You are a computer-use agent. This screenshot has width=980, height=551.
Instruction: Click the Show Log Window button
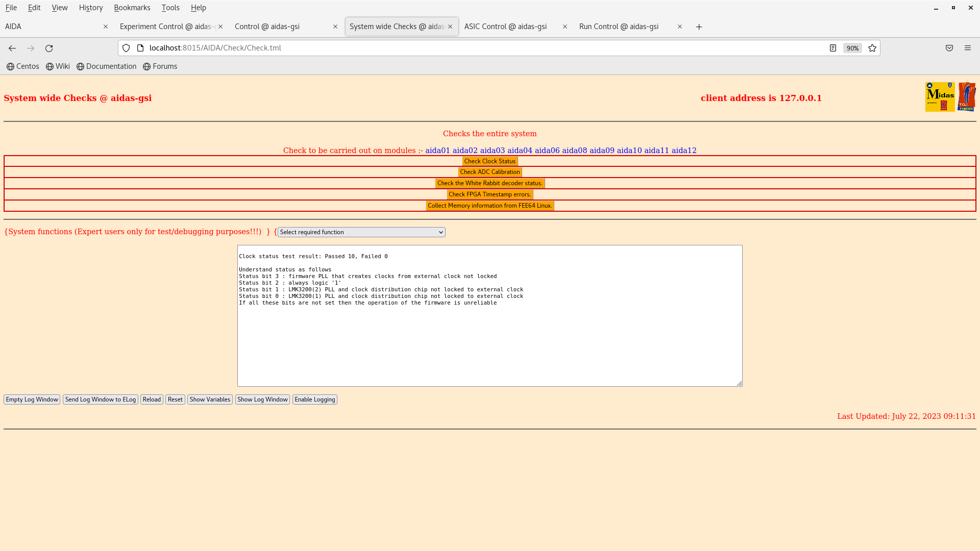(262, 399)
